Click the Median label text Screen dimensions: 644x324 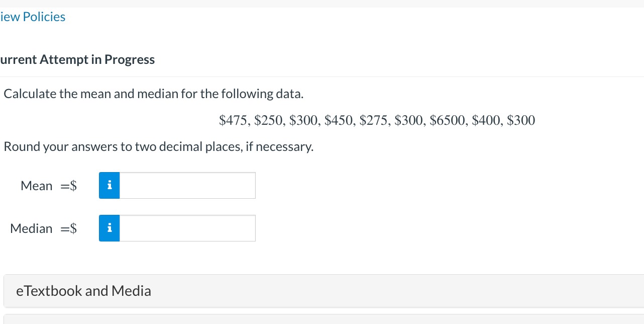coord(31,229)
